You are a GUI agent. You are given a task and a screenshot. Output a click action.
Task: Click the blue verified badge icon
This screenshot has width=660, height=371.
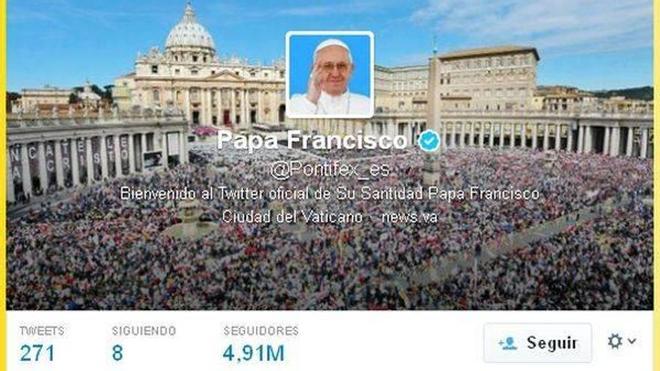(429, 141)
